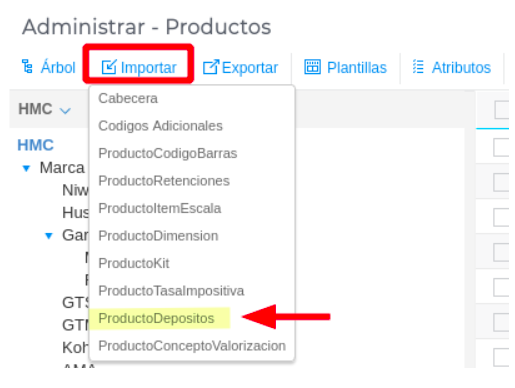Click ProductoConceptoValorizacion entry

point(192,346)
